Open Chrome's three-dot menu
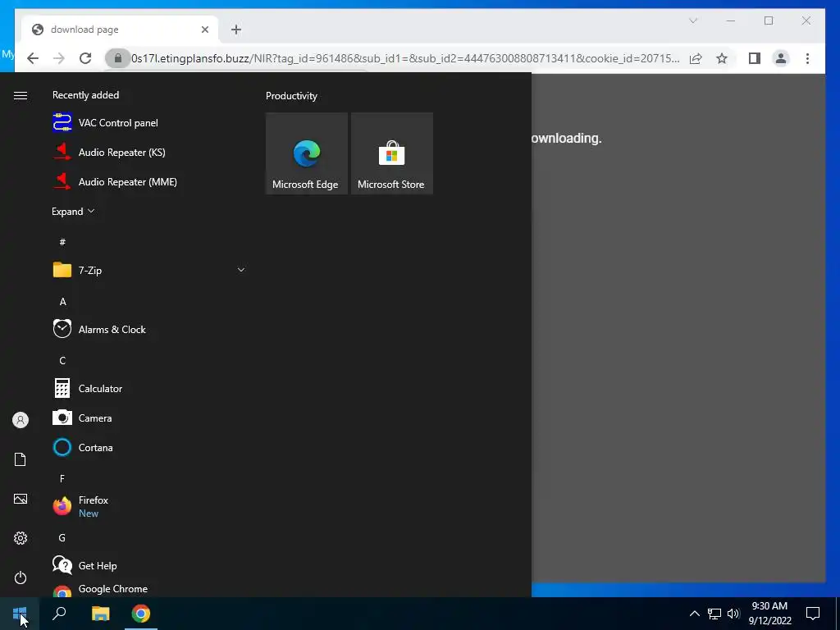Image resolution: width=840 pixels, height=630 pixels. coord(807,58)
